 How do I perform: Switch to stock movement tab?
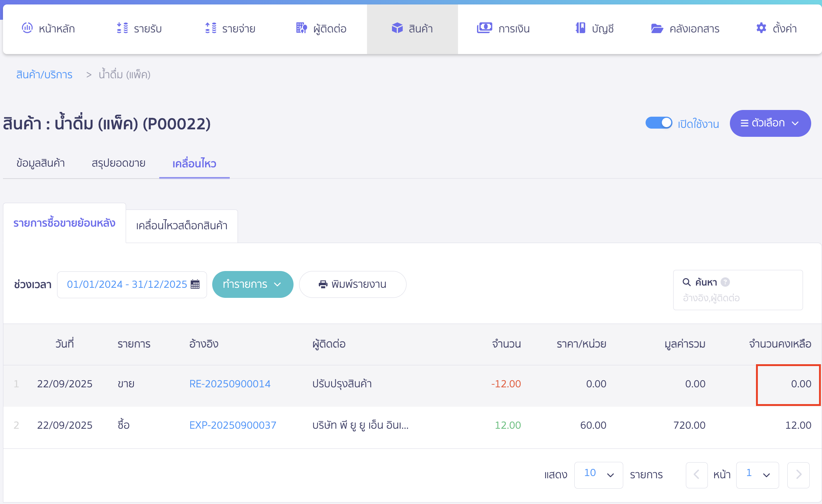[182, 226]
